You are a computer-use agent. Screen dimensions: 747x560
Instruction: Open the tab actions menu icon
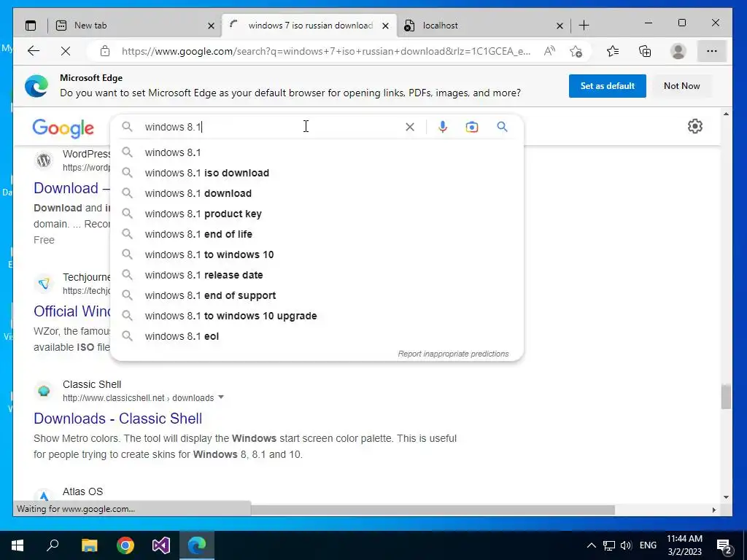31,26
